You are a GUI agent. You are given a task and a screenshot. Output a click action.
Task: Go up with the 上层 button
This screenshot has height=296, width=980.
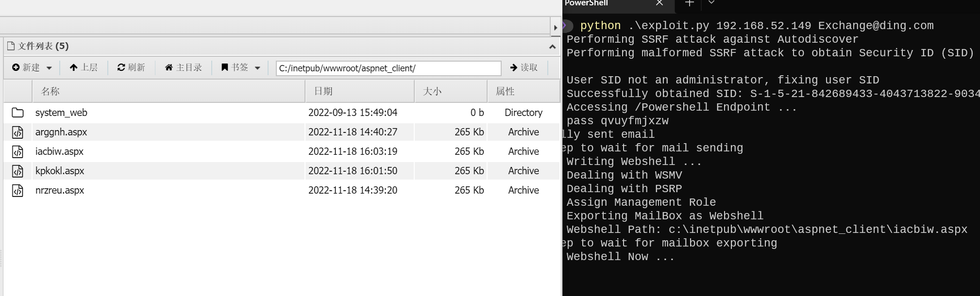84,67
